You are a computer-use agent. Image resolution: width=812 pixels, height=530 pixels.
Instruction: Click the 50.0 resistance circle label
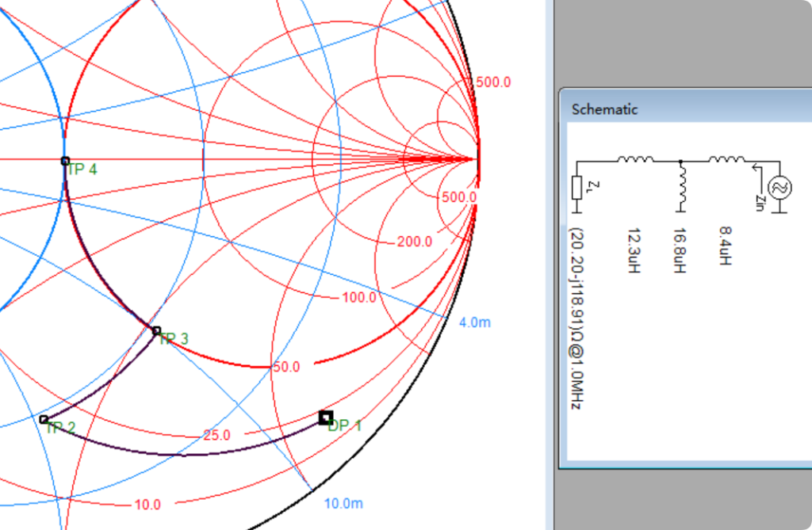click(286, 368)
